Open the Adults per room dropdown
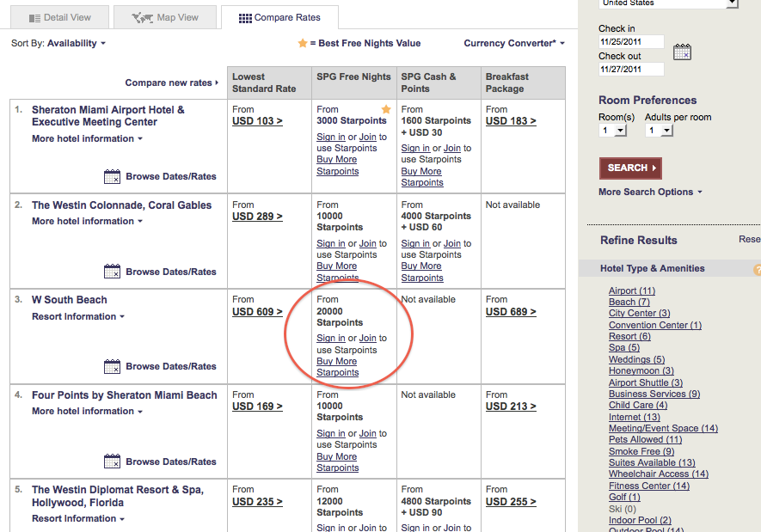The image size is (761, 532). tap(659, 131)
